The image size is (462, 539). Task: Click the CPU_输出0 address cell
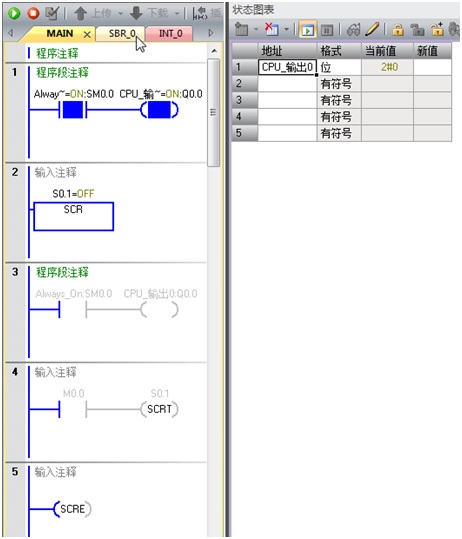tap(287, 67)
